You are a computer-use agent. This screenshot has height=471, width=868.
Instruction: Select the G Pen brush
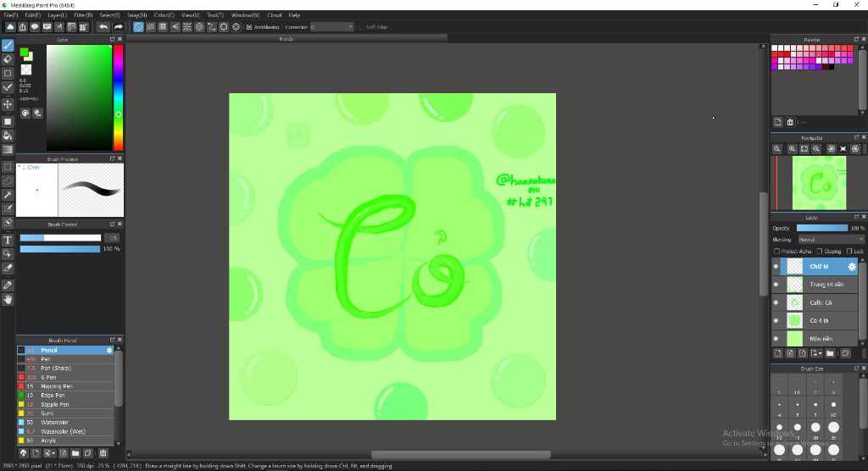tap(65, 378)
